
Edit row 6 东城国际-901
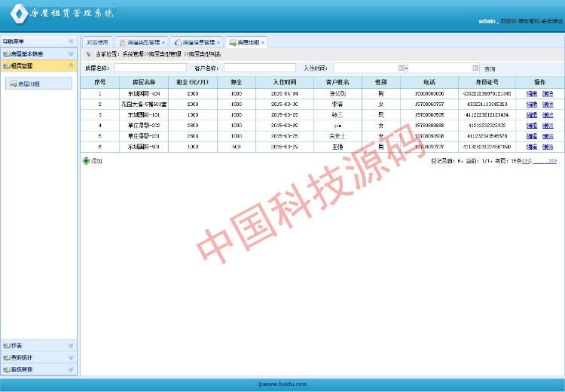[x=532, y=147]
